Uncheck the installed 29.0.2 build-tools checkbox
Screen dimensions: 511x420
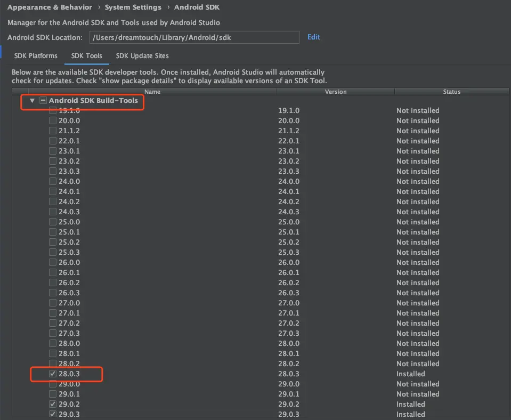point(52,404)
